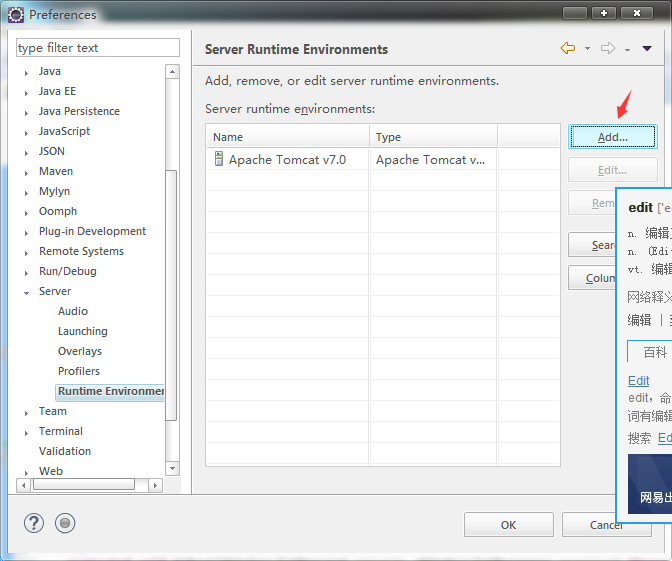672x561 pixels.
Task: Click the Type column header
Action: point(434,137)
